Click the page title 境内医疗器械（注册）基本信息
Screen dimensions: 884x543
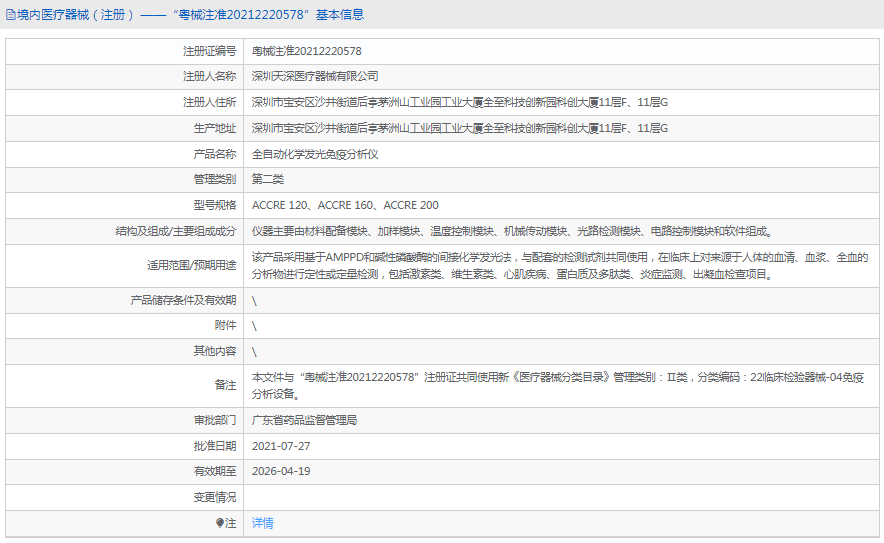coord(190,15)
